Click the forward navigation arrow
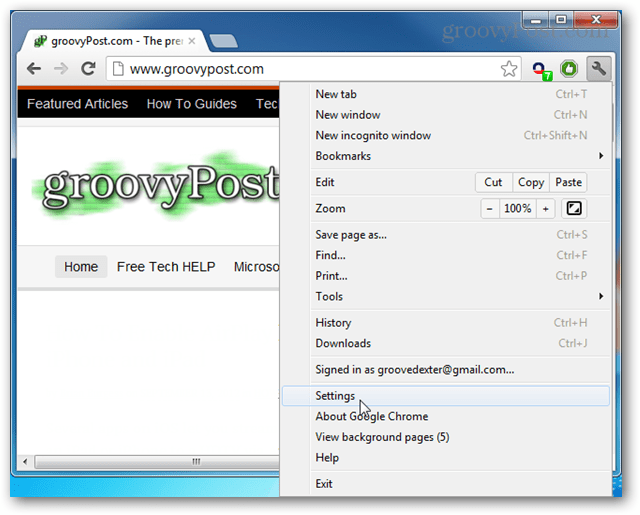The image size is (640, 515). [61, 69]
